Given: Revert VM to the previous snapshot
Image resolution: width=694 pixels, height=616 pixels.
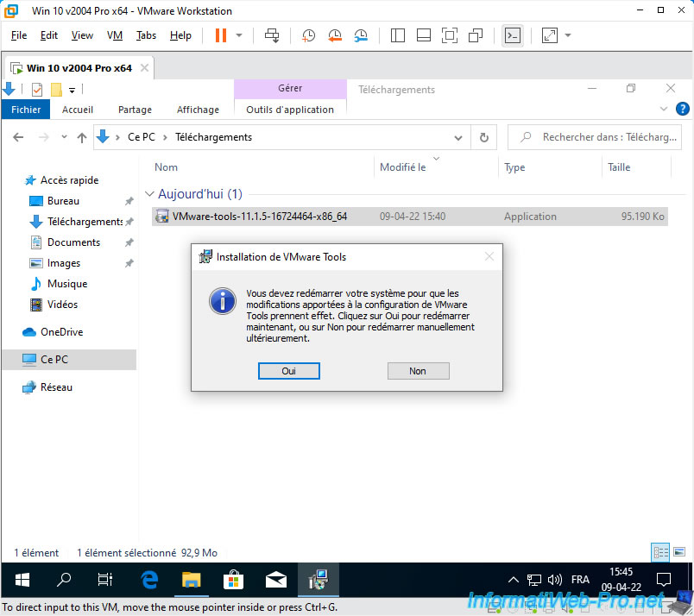Looking at the screenshot, I should (335, 35).
